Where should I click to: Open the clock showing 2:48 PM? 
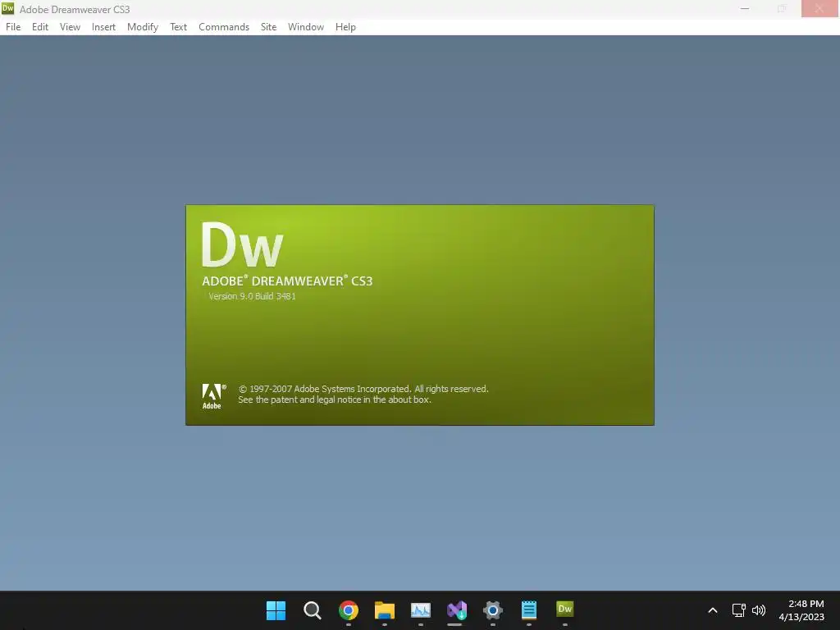(801, 610)
